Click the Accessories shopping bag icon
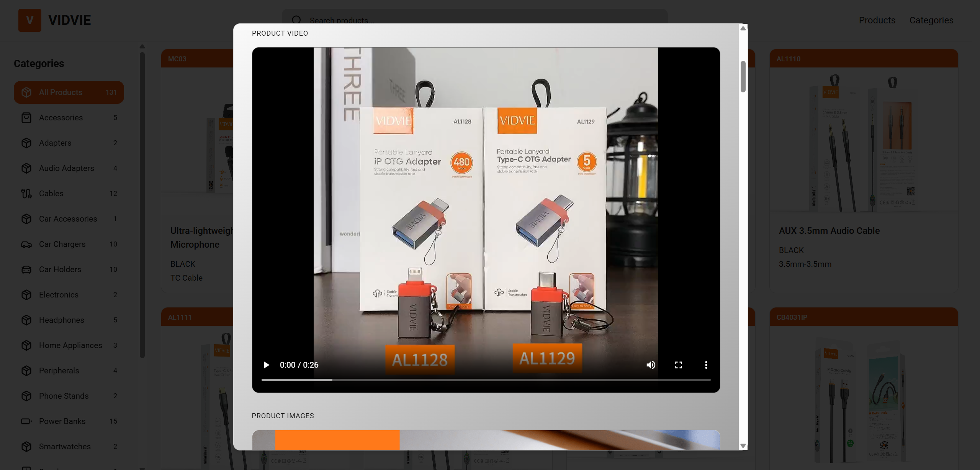 pyautogui.click(x=26, y=118)
